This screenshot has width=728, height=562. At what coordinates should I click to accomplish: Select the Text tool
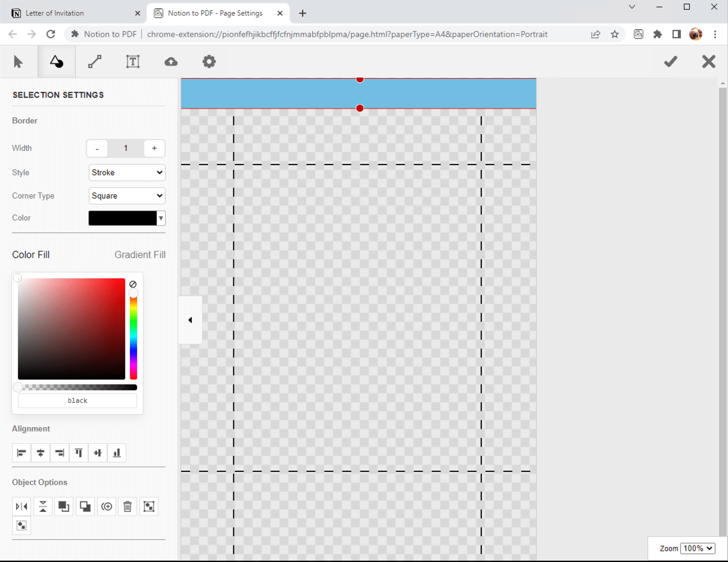132,61
